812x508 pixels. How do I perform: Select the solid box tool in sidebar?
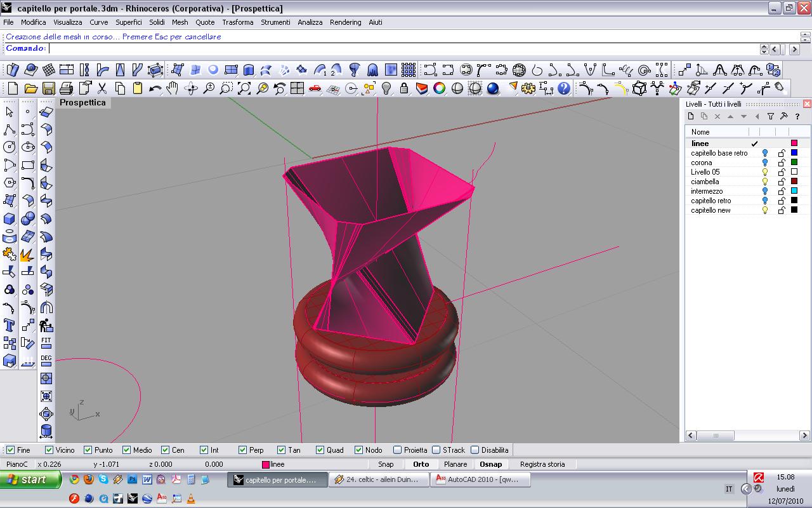(x=10, y=218)
